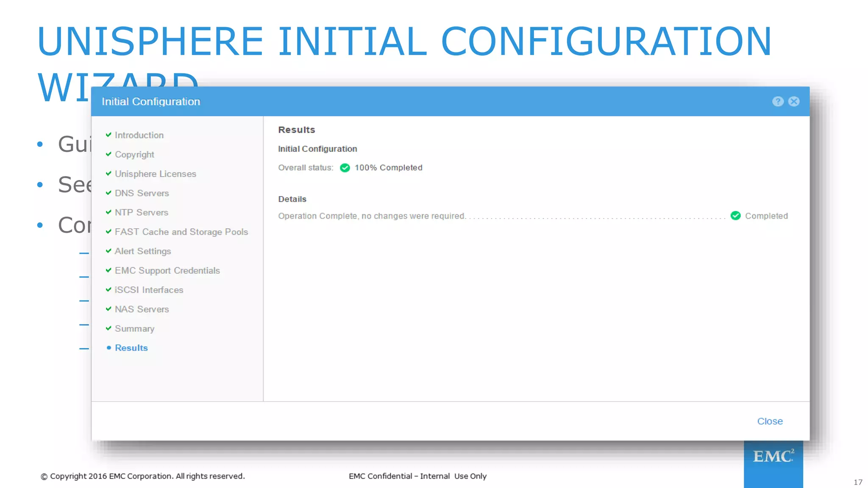Click the Details heading

click(292, 199)
